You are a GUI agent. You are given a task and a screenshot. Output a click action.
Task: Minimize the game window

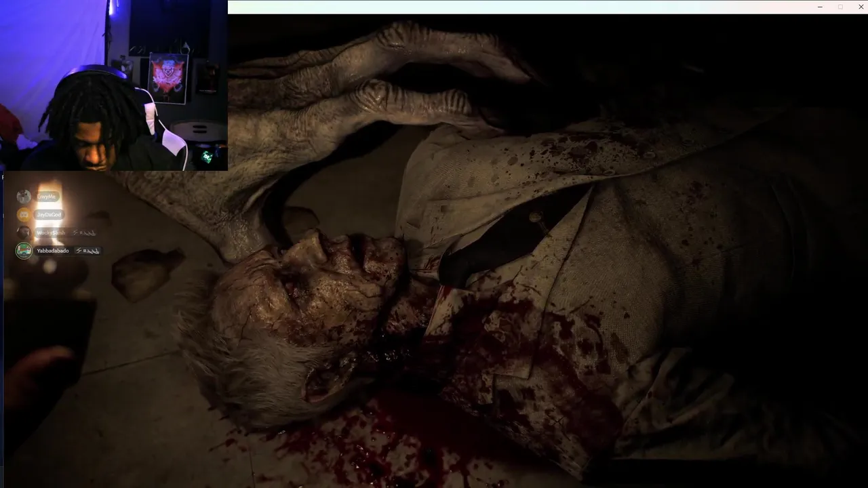820,7
